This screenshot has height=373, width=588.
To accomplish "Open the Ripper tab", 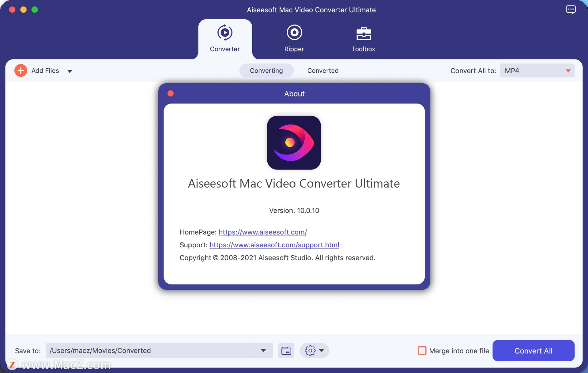I will 294,39.
